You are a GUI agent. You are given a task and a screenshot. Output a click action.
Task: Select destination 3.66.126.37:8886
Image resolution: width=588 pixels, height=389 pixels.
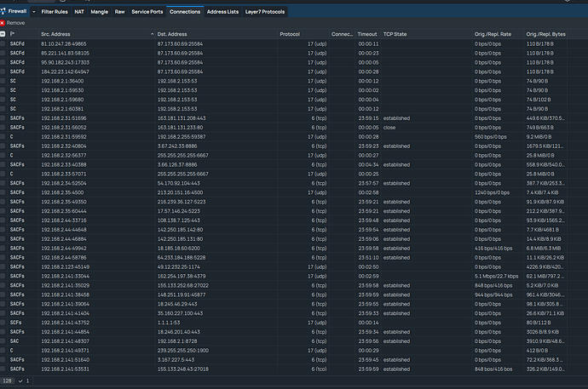[177, 165]
